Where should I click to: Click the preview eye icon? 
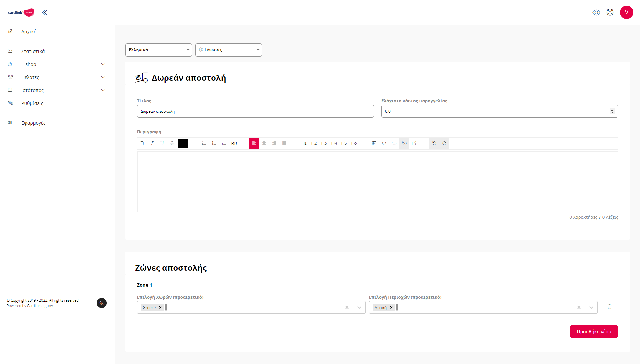point(596,12)
